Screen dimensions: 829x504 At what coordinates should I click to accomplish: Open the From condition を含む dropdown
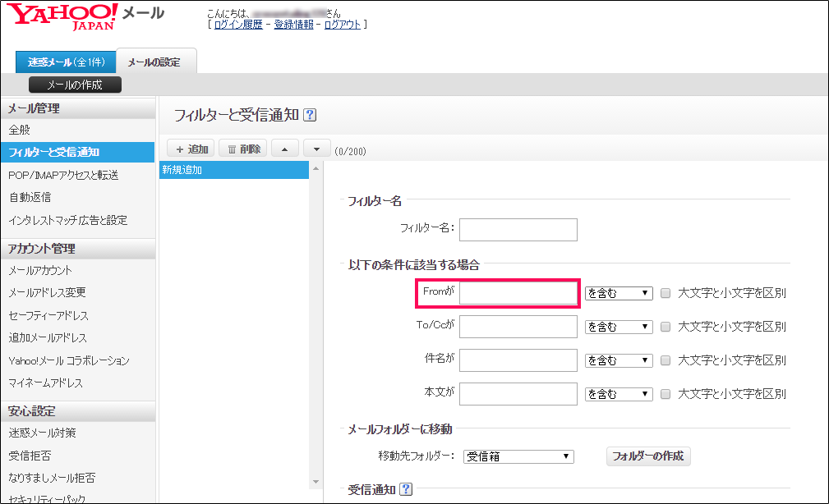[x=618, y=293]
